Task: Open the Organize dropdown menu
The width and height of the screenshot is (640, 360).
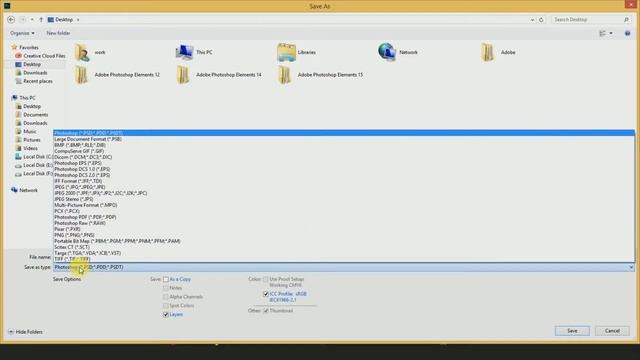Action: pyautogui.click(x=22, y=33)
